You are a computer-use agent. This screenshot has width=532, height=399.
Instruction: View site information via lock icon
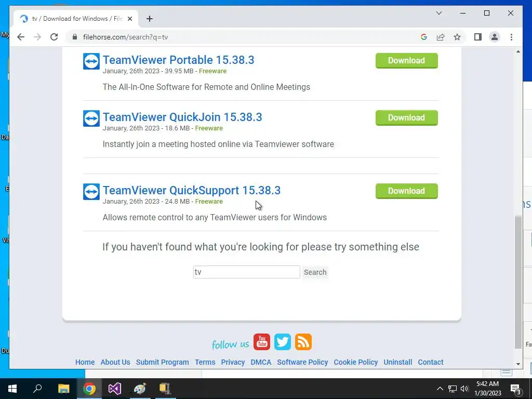75,37
